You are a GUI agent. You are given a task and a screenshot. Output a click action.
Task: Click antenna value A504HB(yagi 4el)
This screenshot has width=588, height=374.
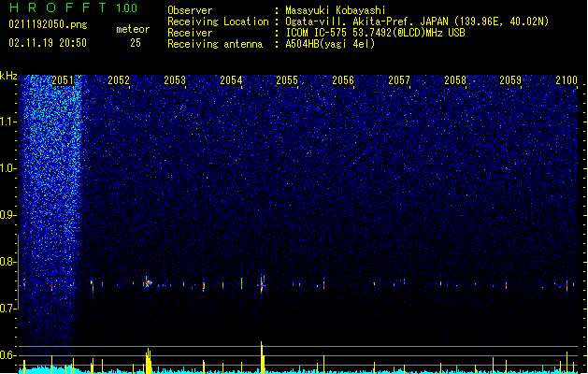330,44
